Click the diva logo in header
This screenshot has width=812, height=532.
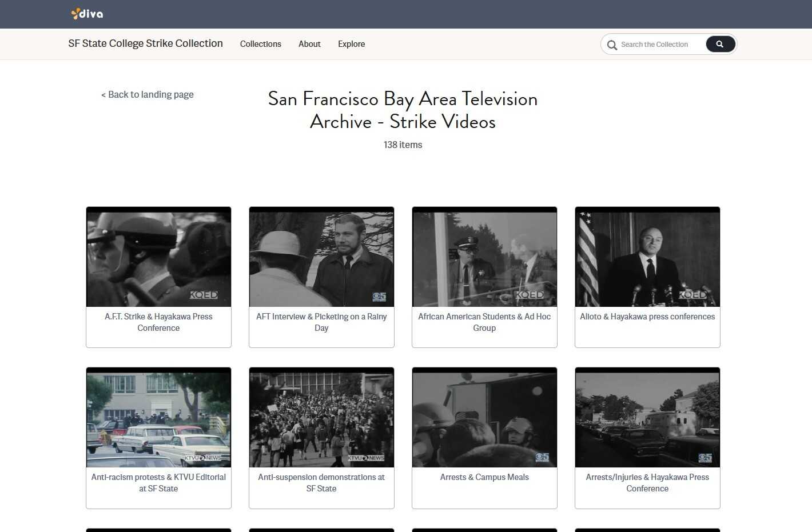click(87, 14)
